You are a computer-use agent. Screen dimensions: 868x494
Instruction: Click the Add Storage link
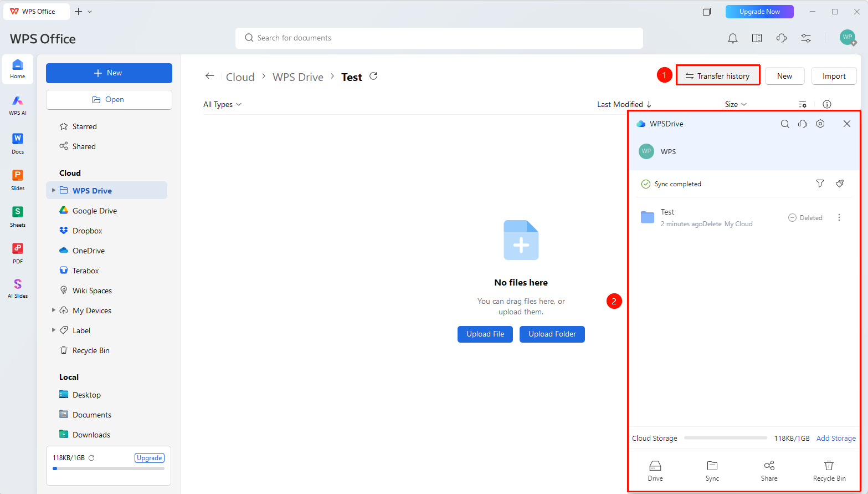(x=836, y=438)
